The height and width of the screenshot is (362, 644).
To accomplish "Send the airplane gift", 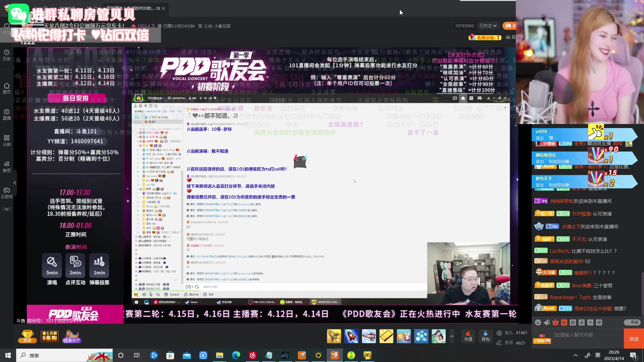I will tap(369, 336).
